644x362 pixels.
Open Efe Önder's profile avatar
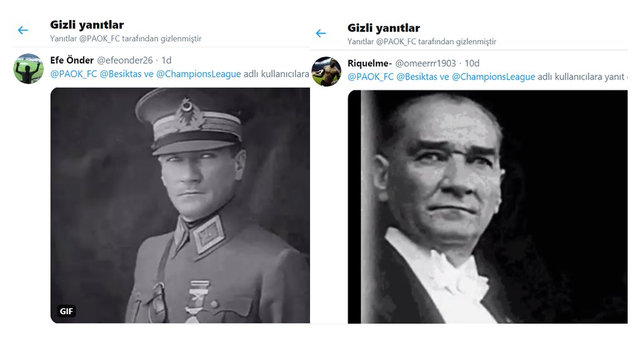point(28,69)
